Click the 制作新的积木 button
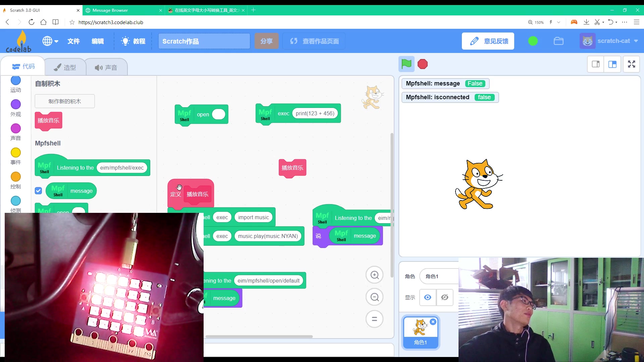This screenshot has height=362, width=644. click(65, 101)
